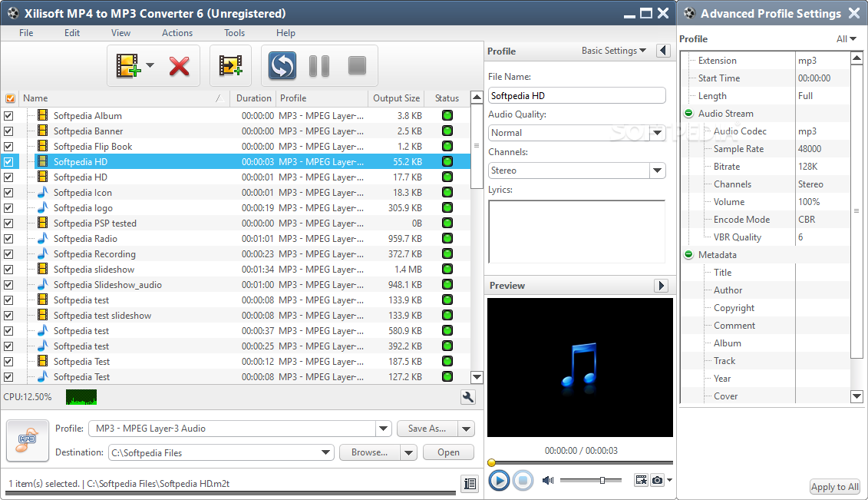
Task: Click the Browse... button
Action: pos(370,452)
